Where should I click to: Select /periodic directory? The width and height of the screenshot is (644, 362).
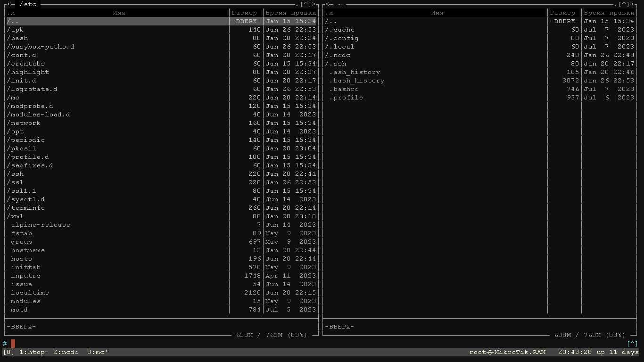tap(162, 140)
